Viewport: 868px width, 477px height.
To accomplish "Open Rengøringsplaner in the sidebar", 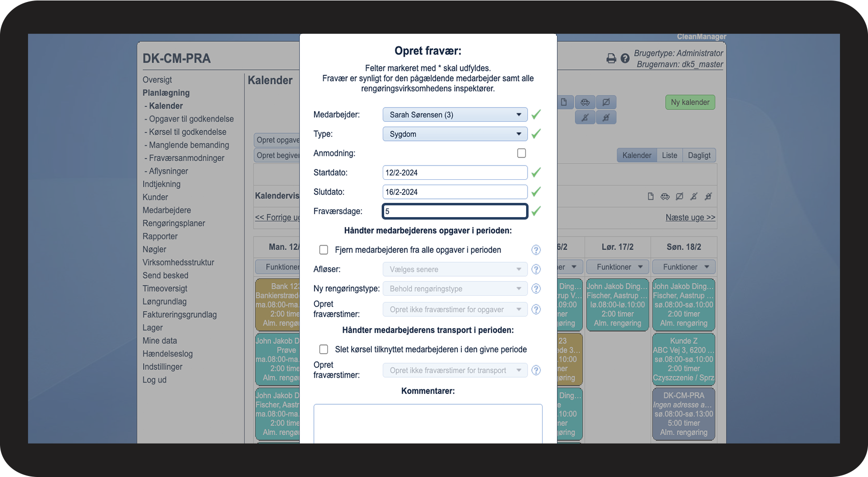I will [x=174, y=223].
